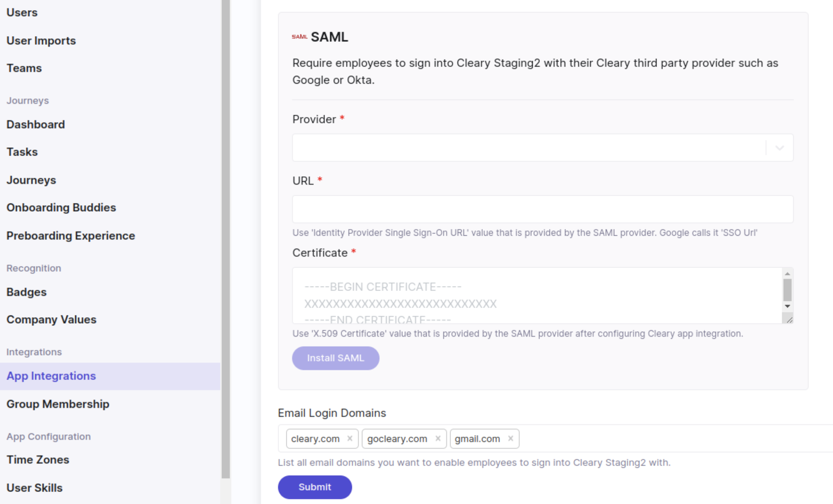
Task: Remove the cleary.com domain tag
Action: pos(350,438)
